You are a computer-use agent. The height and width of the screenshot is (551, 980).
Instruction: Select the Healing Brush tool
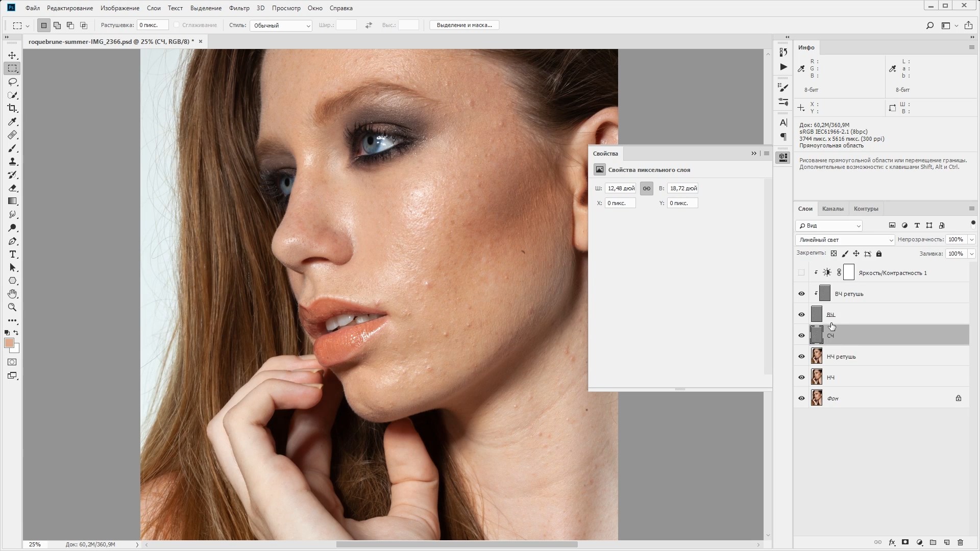[12, 135]
